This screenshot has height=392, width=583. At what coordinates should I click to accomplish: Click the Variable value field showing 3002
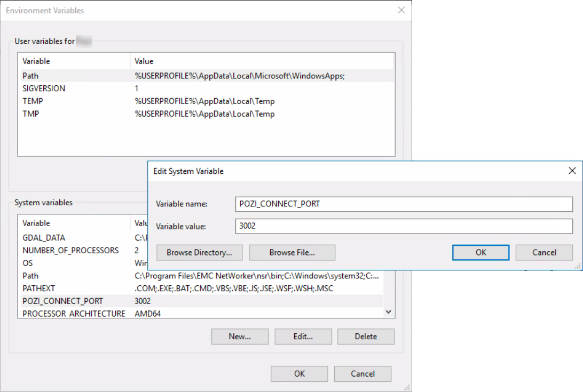point(404,226)
